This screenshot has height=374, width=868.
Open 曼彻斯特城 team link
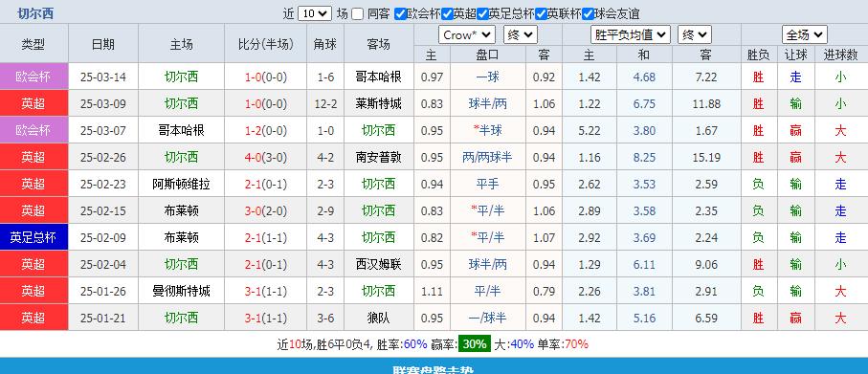point(181,291)
